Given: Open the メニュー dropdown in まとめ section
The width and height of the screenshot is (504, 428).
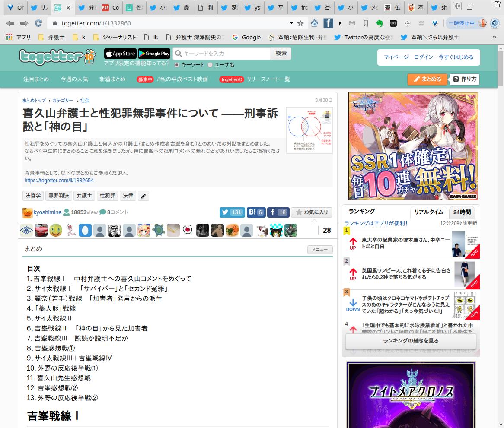Looking at the screenshot, I should (x=320, y=250).
